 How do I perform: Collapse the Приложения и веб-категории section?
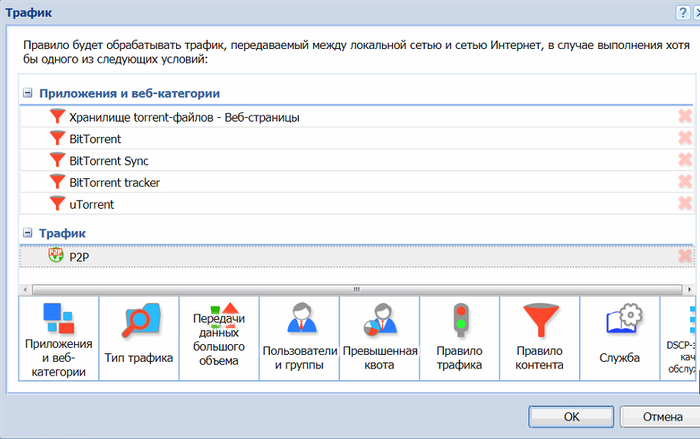tap(28, 93)
